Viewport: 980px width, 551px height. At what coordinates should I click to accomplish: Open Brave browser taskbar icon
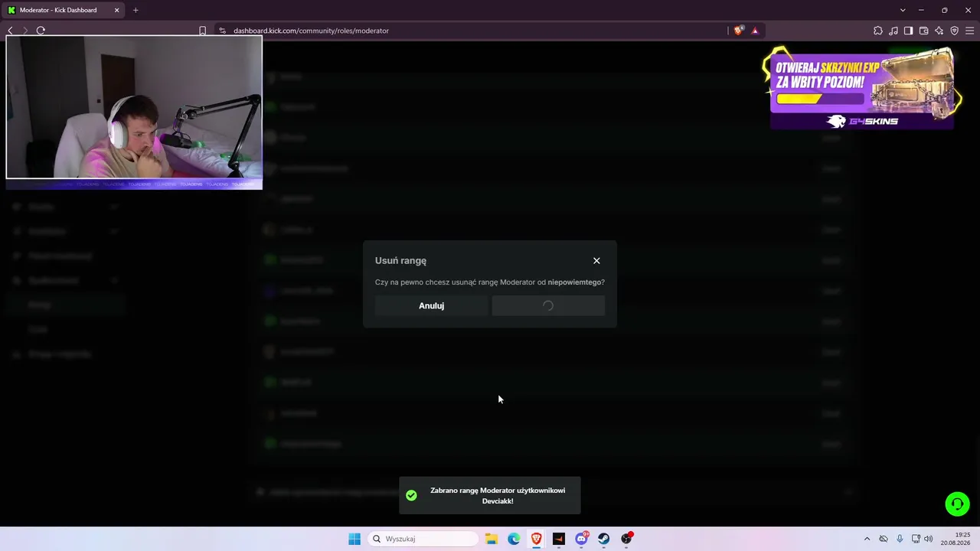pos(536,539)
